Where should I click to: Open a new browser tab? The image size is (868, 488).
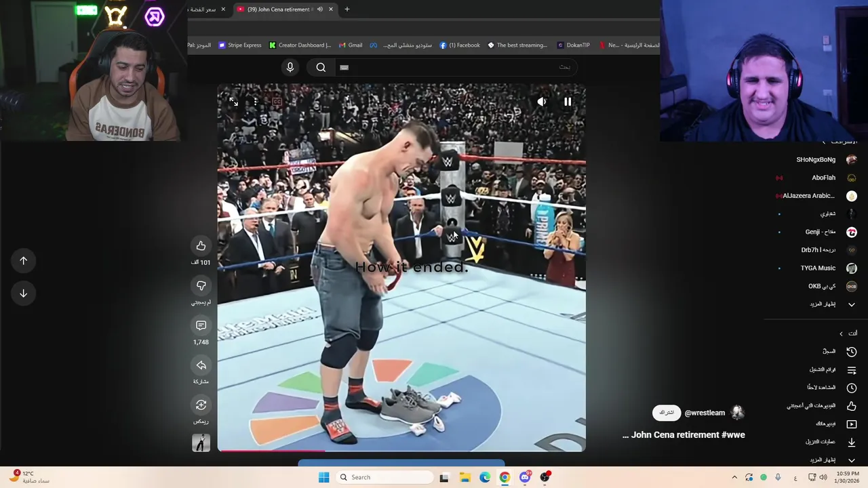pos(347,9)
